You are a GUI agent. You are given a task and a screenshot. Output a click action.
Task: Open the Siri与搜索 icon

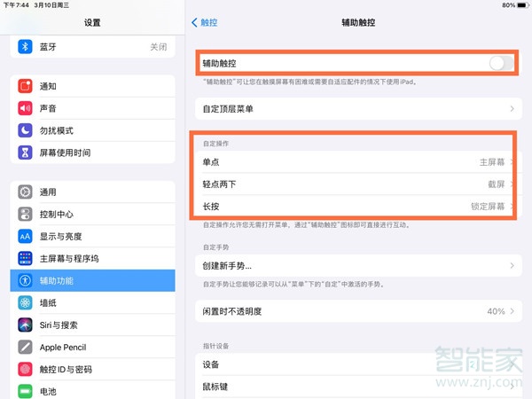click(25, 325)
